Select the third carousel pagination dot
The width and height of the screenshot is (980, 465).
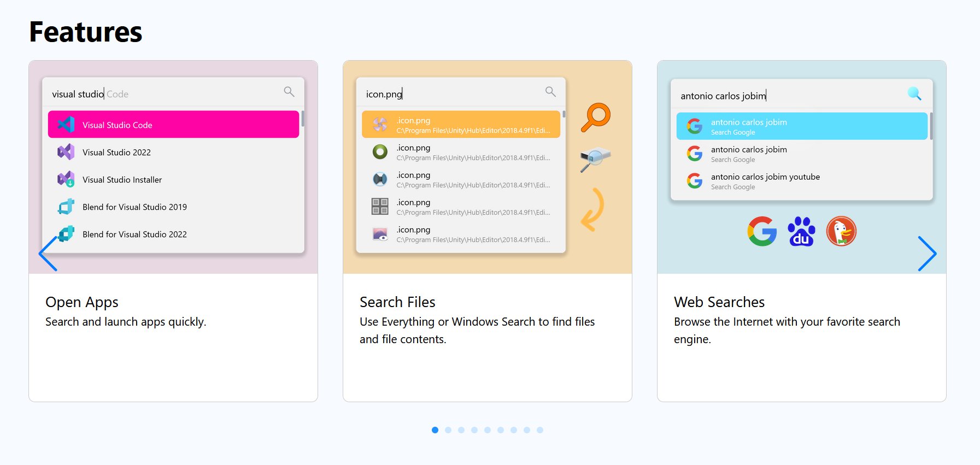coord(461,430)
